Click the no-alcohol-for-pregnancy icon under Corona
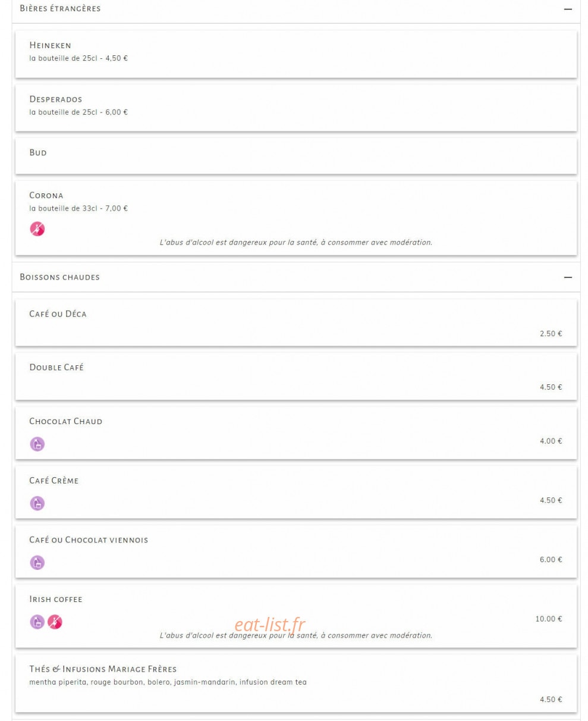Viewport: 588px width, 721px height. pos(37,229)
